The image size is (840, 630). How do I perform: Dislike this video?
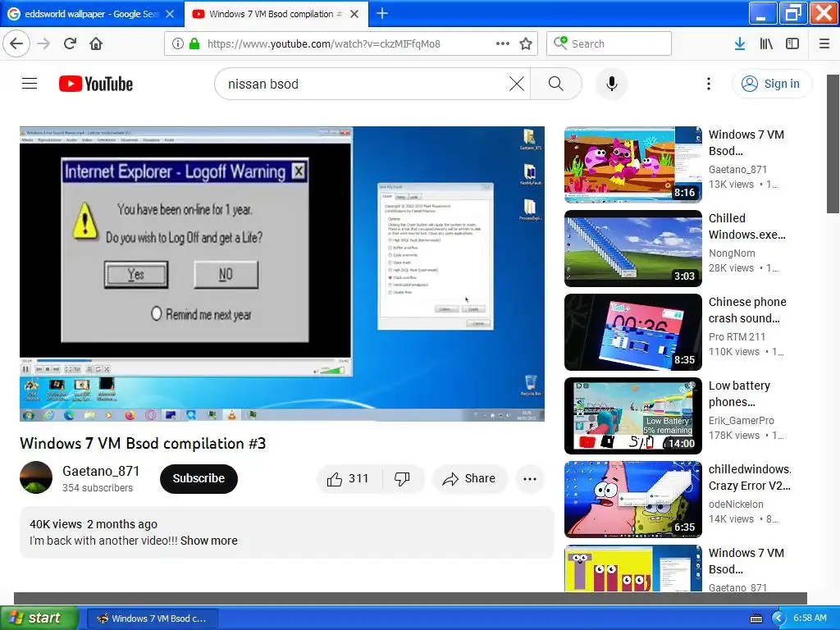[402, 478]
